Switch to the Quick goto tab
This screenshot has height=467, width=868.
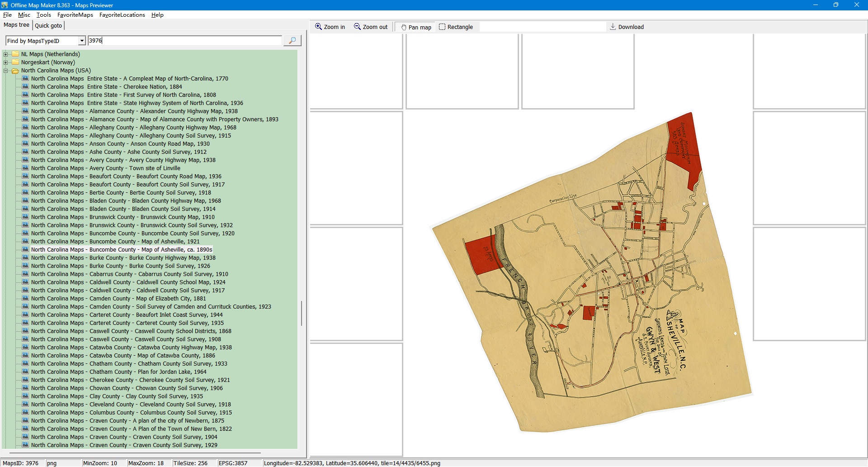pyautogui.click(x=48, y=26)
